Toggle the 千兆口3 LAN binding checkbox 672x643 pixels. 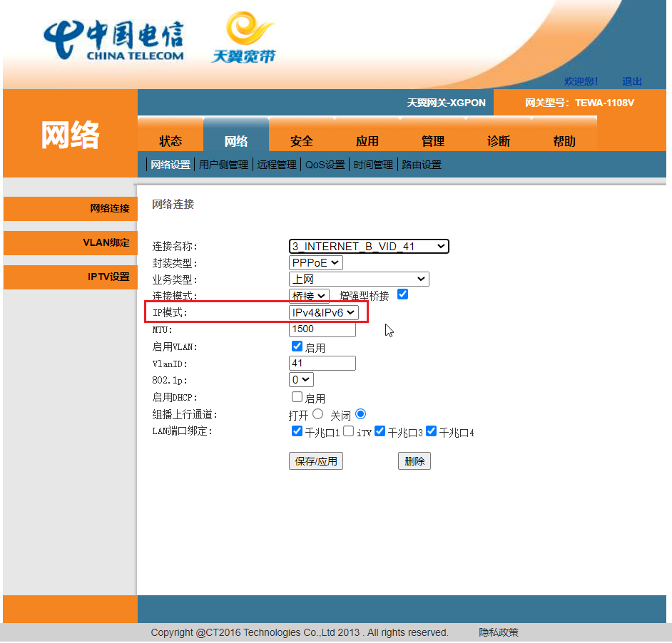pos(380,431)
